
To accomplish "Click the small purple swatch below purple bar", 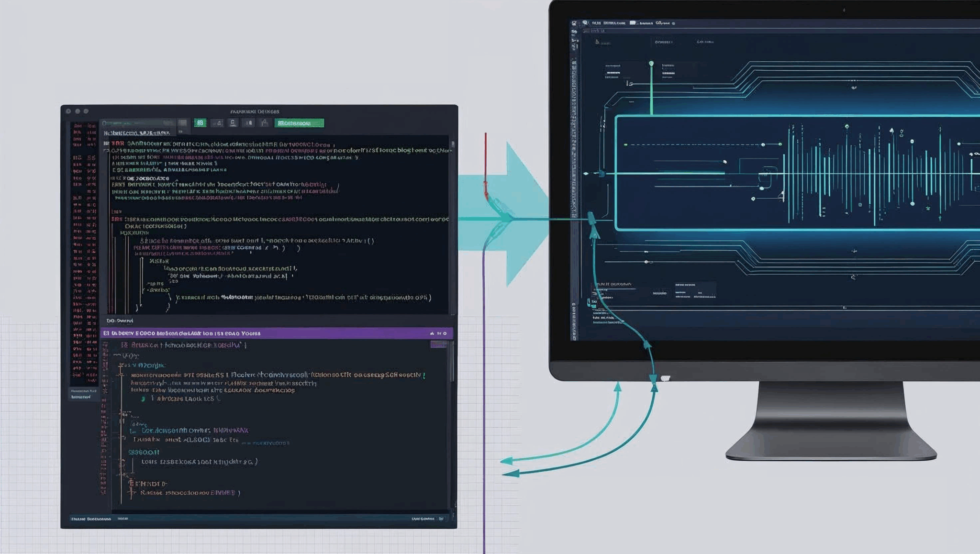I will point(438,344).
